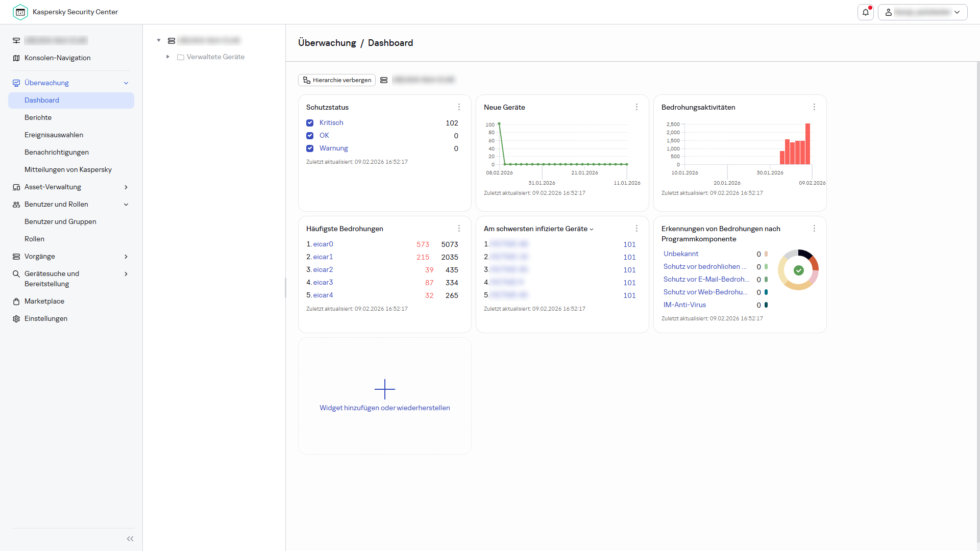Image resolution: width=980 pixels, height=551 pixels.
Task: Open the Am schwersten infizierte Geräte sort dropdown
Action: pos(592,229)
